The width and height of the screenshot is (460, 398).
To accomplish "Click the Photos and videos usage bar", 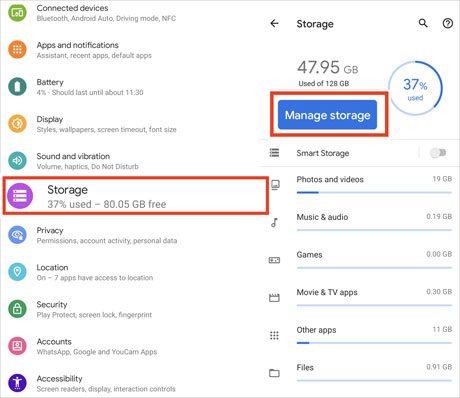I will [374, 192].
